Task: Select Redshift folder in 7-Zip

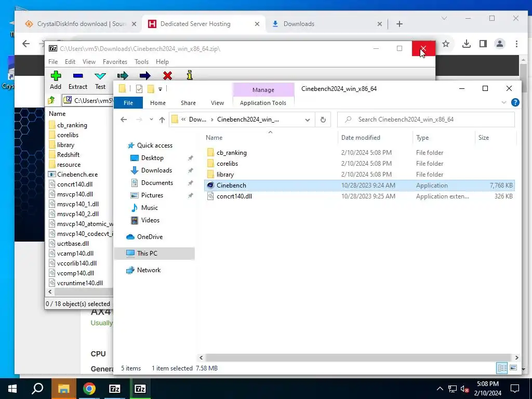Action: pos(68,155)
